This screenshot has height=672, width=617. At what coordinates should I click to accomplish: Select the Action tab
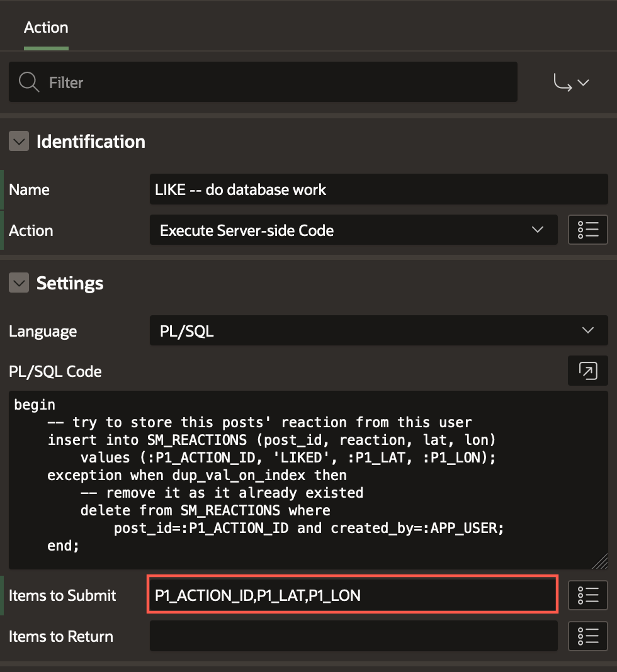pyautogui.click(x=46, y=28)
